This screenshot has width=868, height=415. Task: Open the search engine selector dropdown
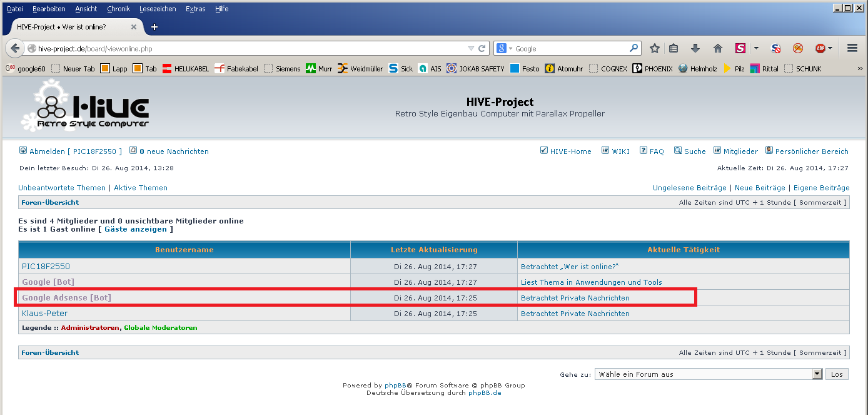[x=504, y=48]
